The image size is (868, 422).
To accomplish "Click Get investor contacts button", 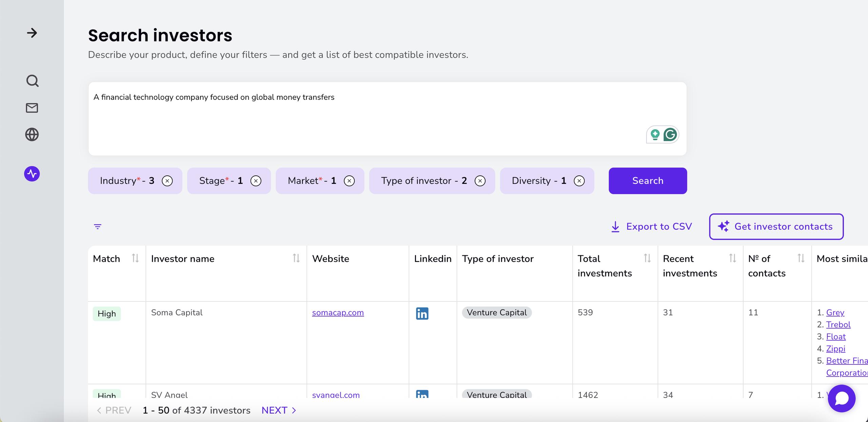I will tap(776, 227).
